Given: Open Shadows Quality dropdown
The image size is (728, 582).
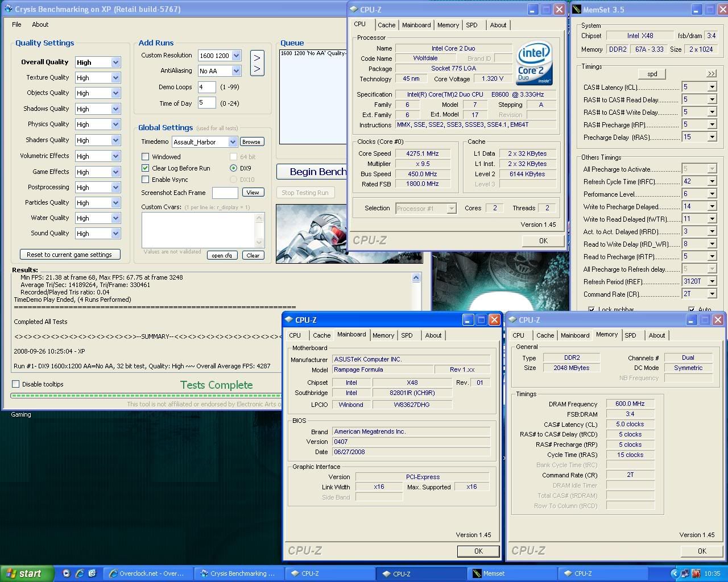Looking at the screenshot, I should pyautogui.click(x=115, y=109).
